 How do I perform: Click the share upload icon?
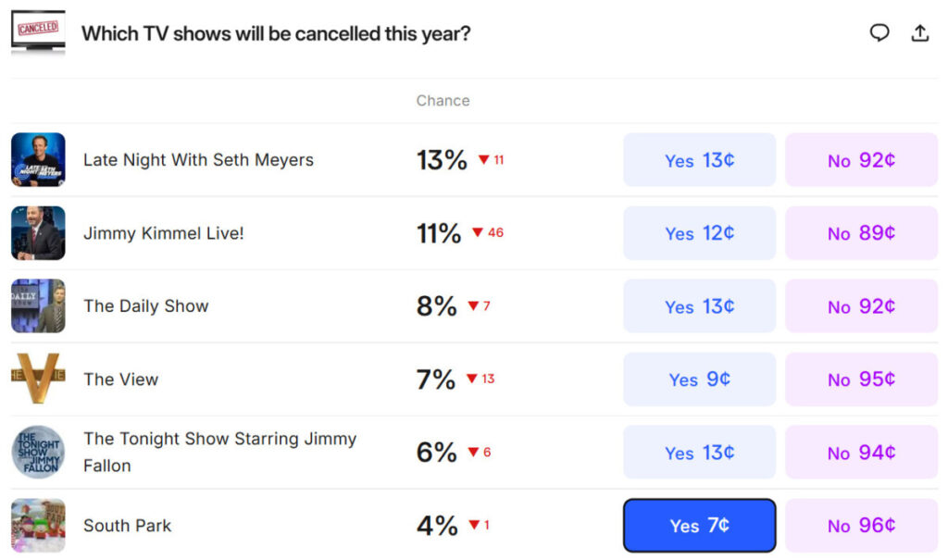click(x=920, y=33)
